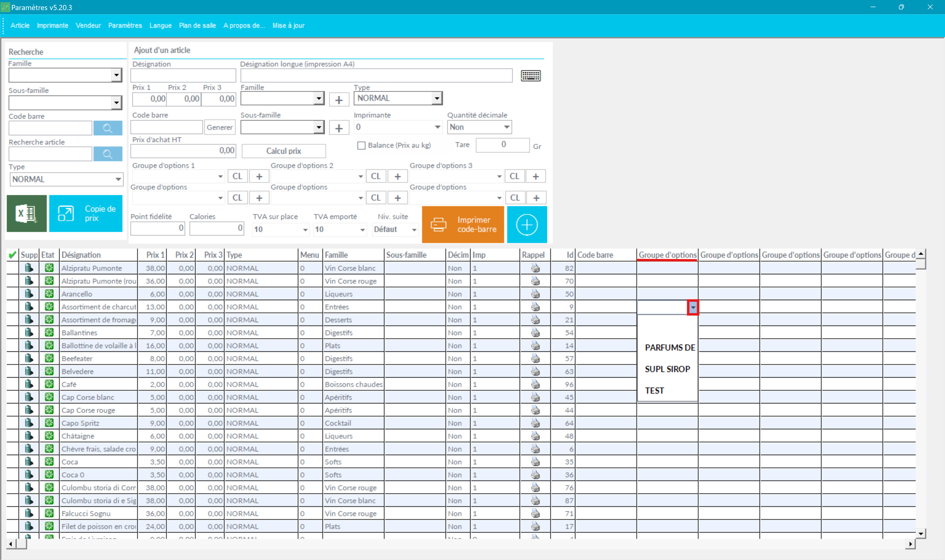Screen dimensions: 945x560
Task: Open the TVA emporté dropdown
Action: click(x=362, y=229)
